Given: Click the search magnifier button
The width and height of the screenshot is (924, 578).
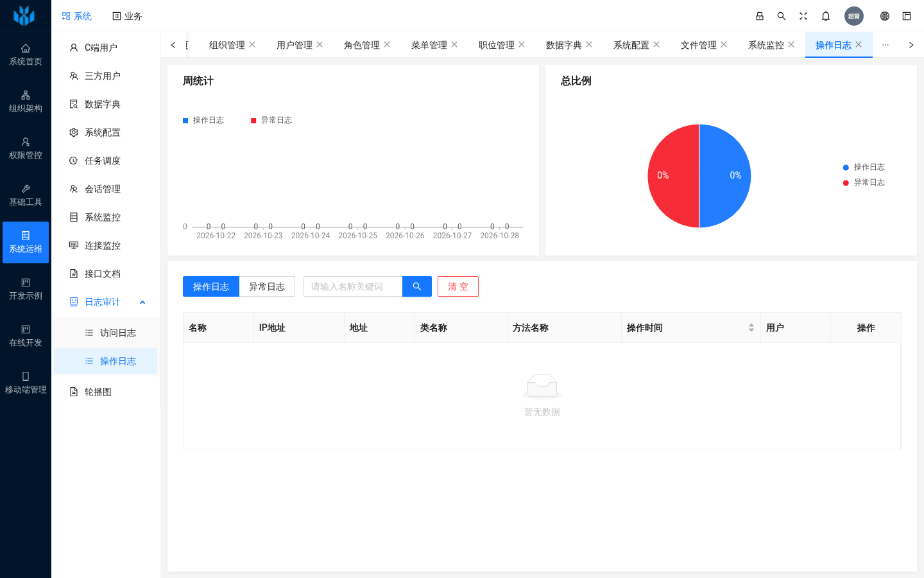Looking at the screenshot, I should click(x=417, y=286).
